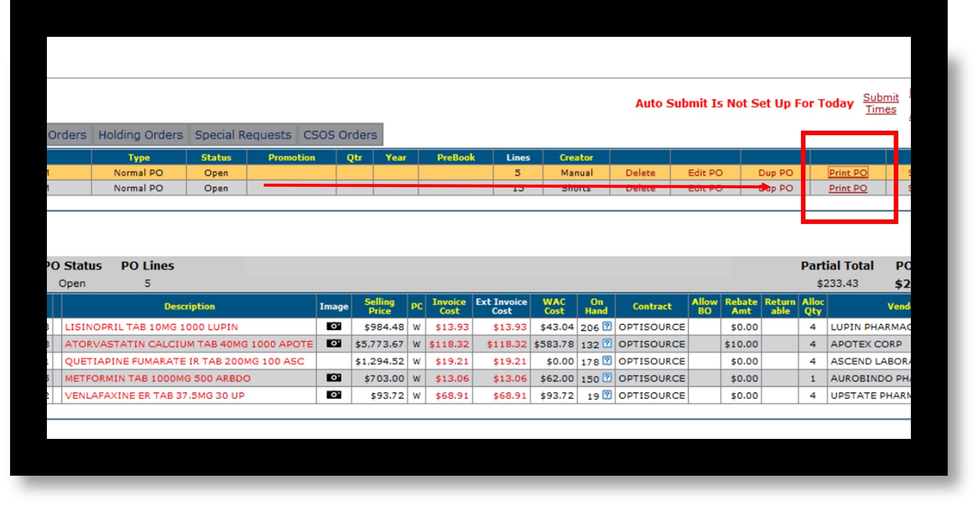The width and height of the screenshot is (980, 508).
Task: Open Lisinopril Tab 10MG 1000 Lupin item
Action: point(151,327)
